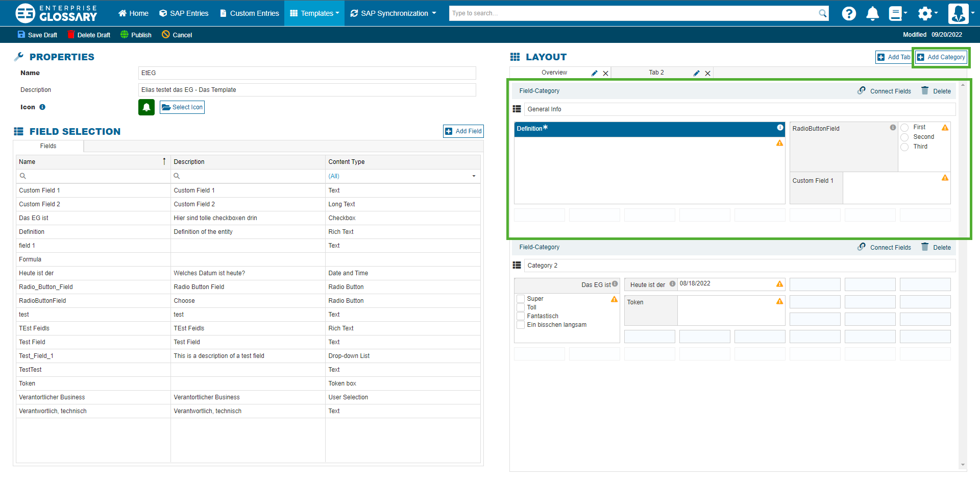Click the Description text input field
Screen dimensions: 980x479
coord(307,90)
